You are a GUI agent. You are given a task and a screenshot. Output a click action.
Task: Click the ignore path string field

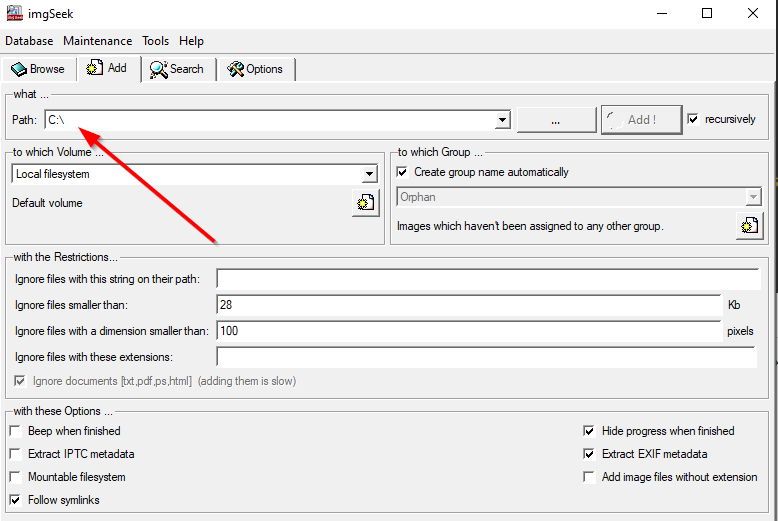pyautogui.click(x=488, y=279)
